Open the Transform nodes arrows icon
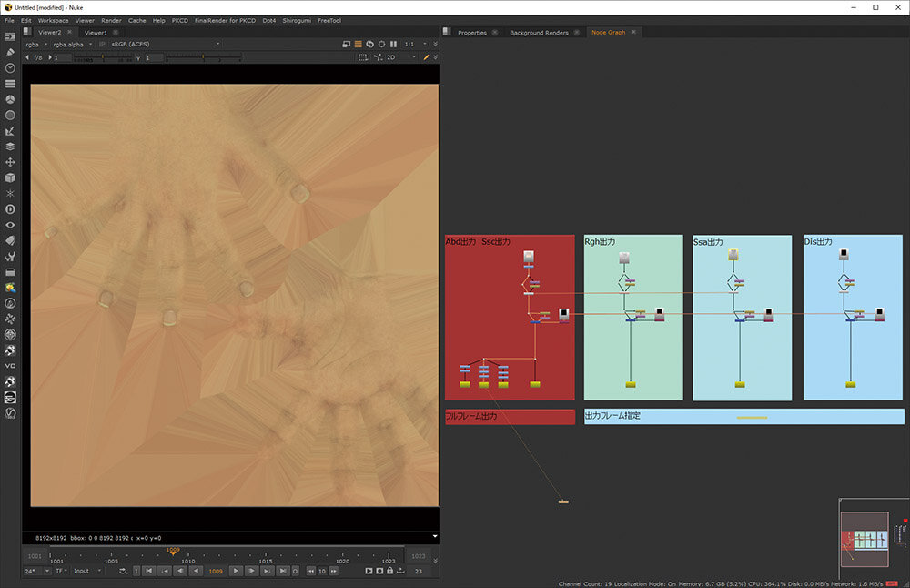Screen dimensions: 910x588 [x=10, y=162]
